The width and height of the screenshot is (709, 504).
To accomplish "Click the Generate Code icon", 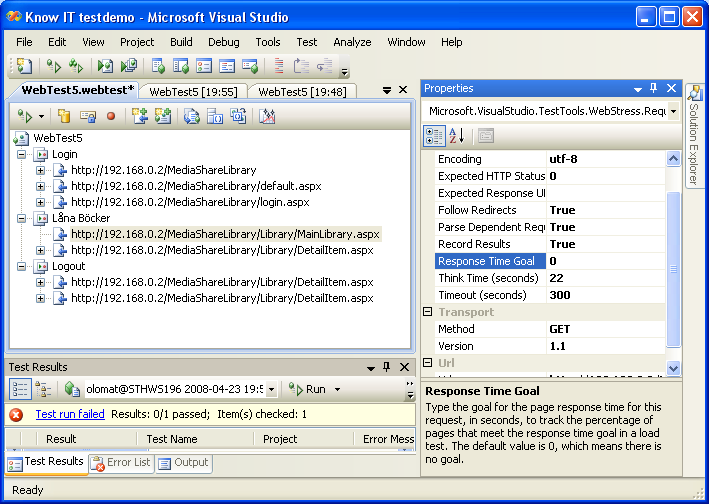I will [x=192, y=116].
